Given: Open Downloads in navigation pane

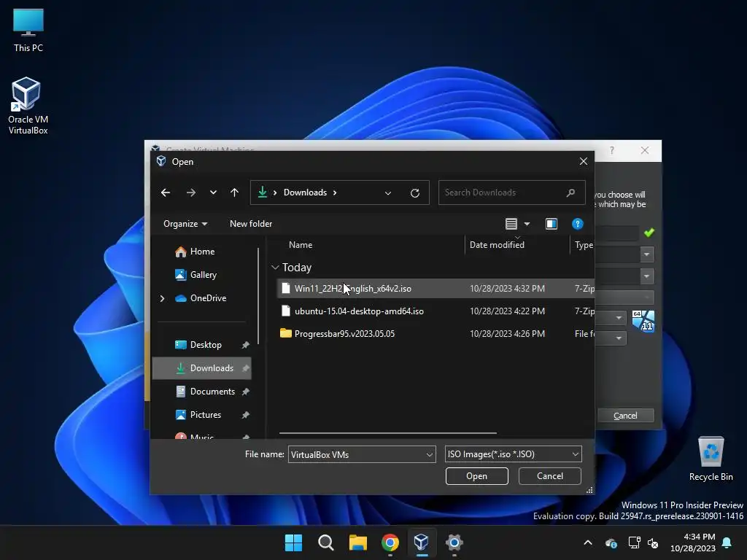Looking at the screenshot, I should pyautogui.click(x=201, y=368).
